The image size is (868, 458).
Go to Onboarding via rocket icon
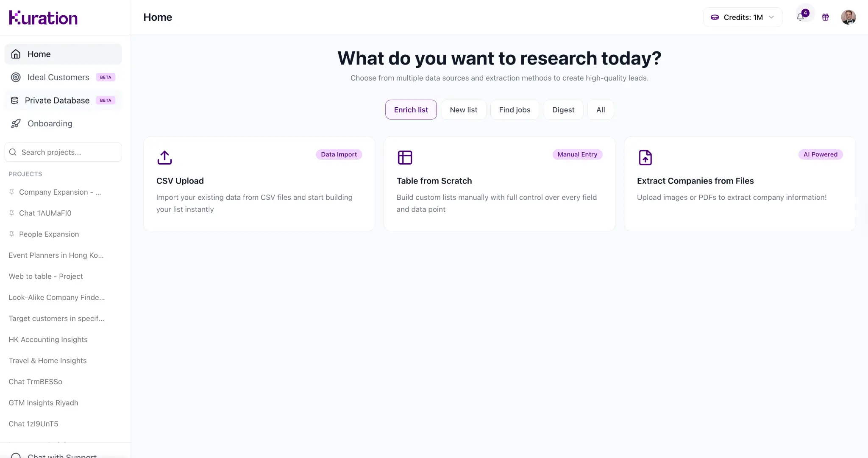pyautogui.click(x=16, y=123)
